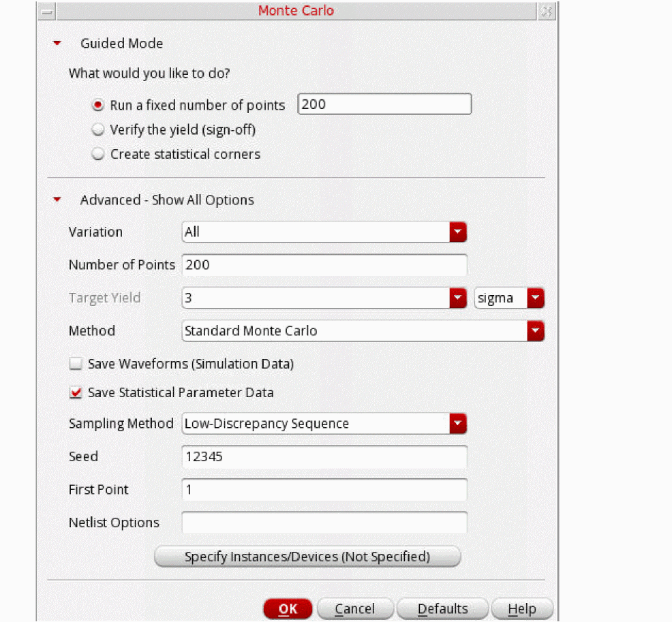Collapse the Advanced - Show All Options arrow
Screen dimensions: 672x622
click(57, 200)
